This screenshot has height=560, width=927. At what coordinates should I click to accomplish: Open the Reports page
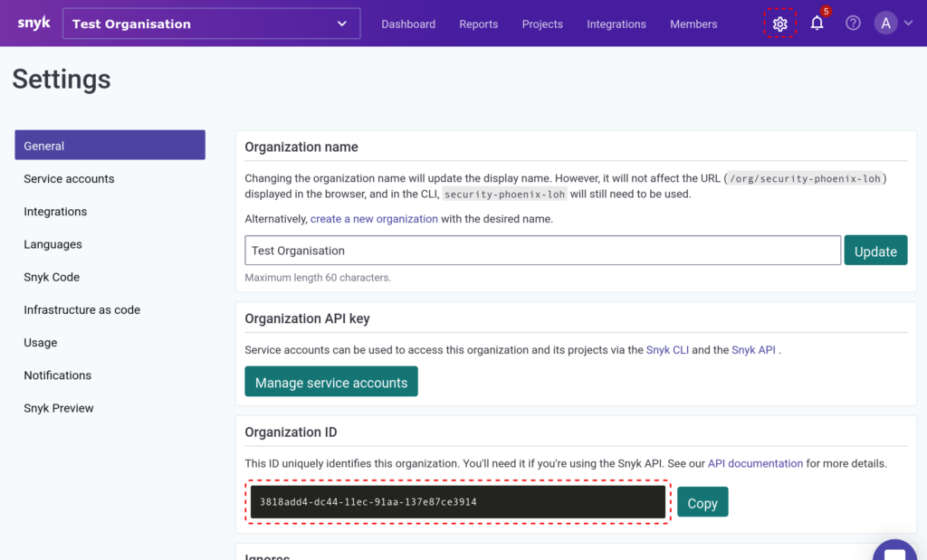[478, 24]
